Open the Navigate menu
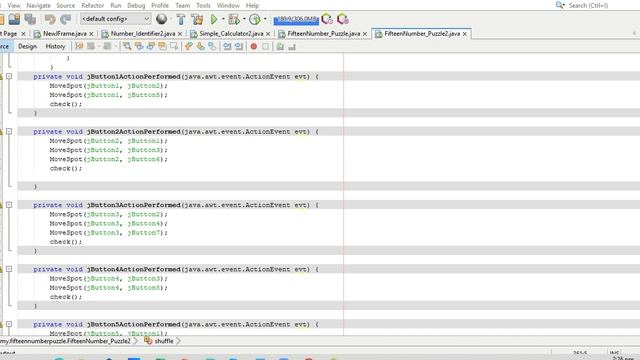Screen dimensions: 640x360 click(38, 5)
